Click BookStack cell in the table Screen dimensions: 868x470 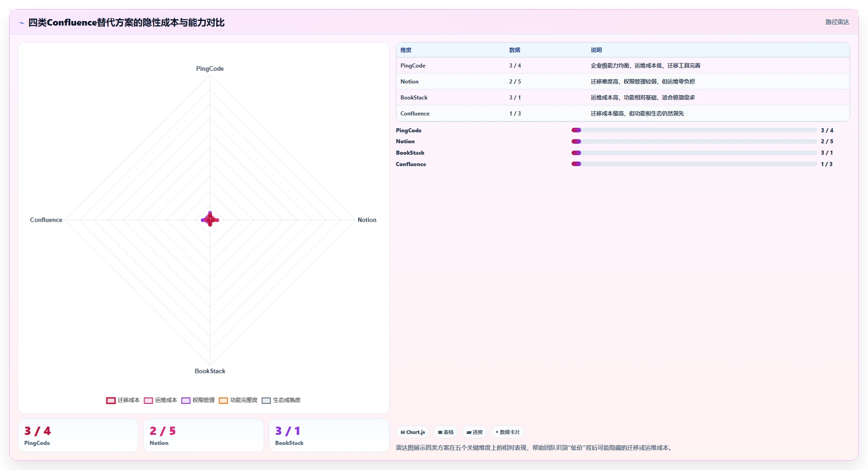pyautogui.click(x=414, y=98)
